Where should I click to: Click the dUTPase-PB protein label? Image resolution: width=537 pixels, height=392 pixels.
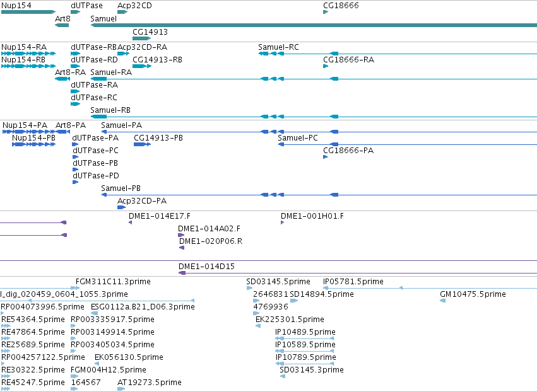(x=95, y=163)
